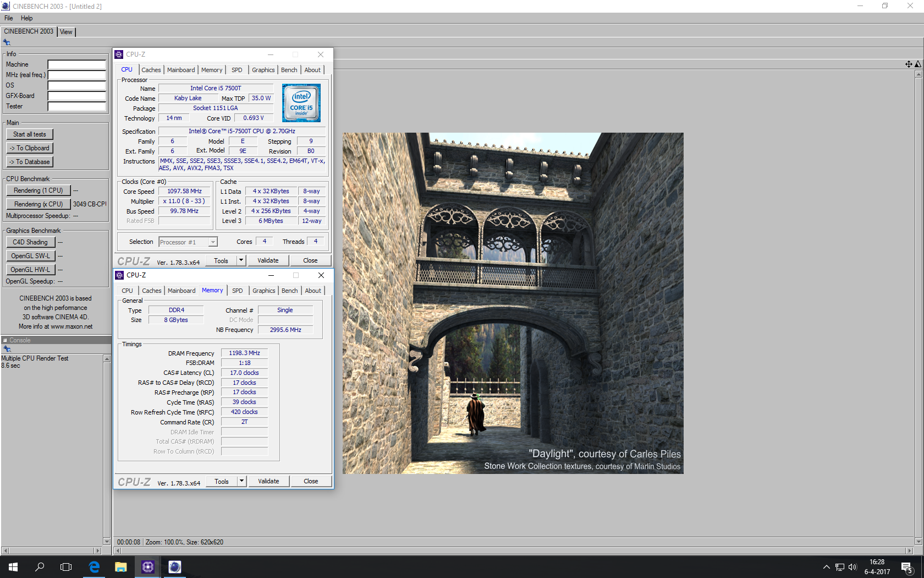Viewport: 924px width, 578px height.
Task: Open Bench tab in upper CPU-Z window
Action: point(289,70)
